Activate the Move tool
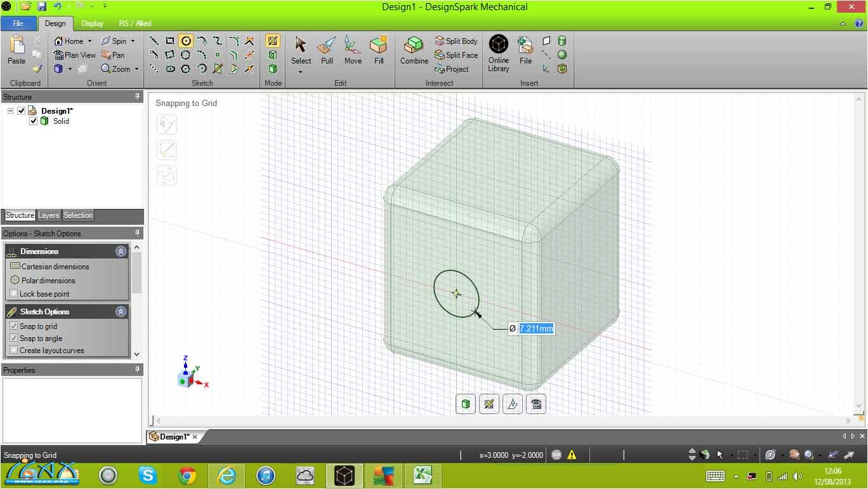Screen dimensions: 868x489 pos(353,51)
